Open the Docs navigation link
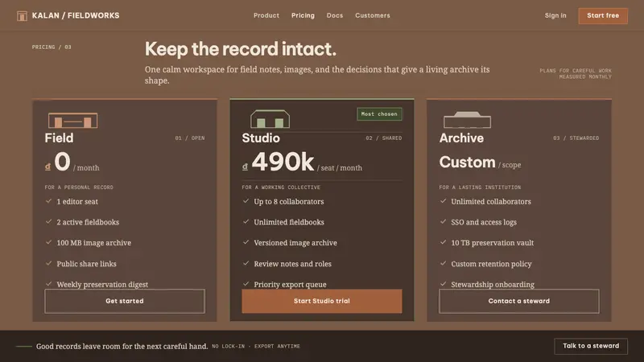 tap(335, 15)
